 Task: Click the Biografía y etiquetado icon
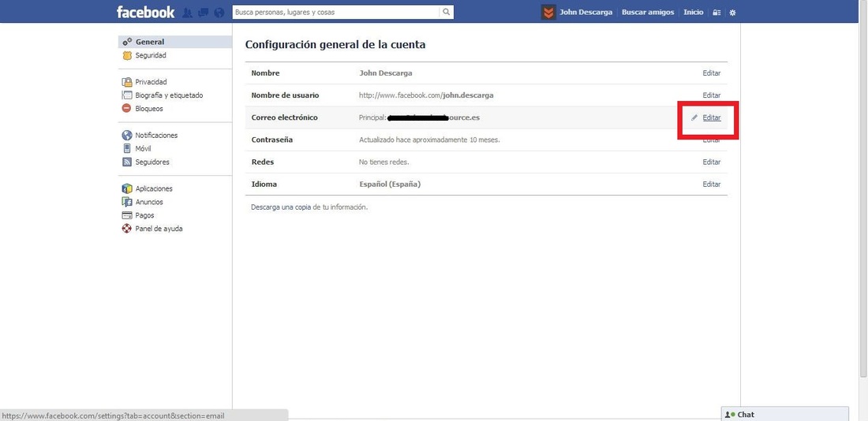(x=127, y=95)
